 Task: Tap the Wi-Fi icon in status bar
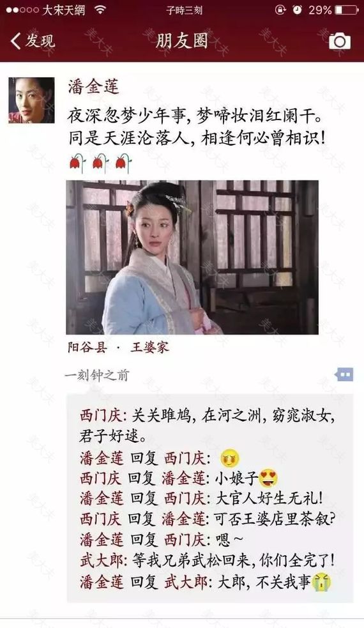tap(100, 10)
